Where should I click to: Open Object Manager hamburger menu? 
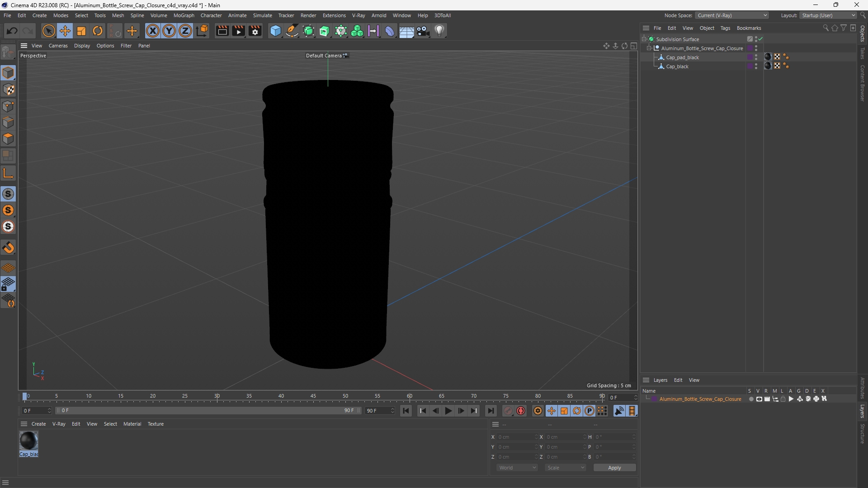click(646, 28)
